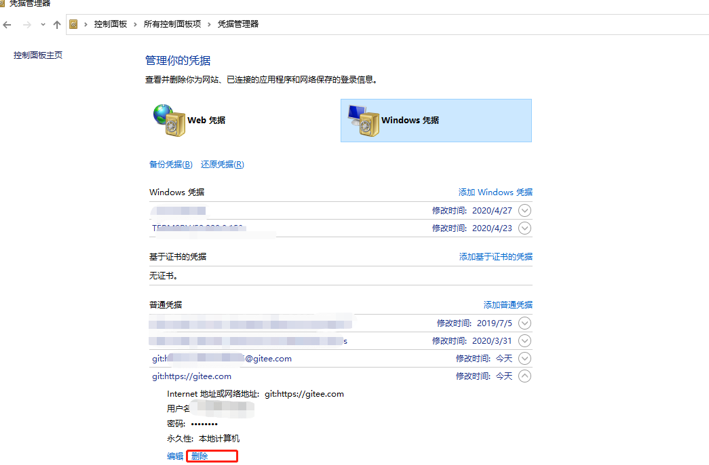Image resolution: width=709 pixels, height=465 pixels.
Task: Click 还原凭据(R) link
Action: coord(222,164)
